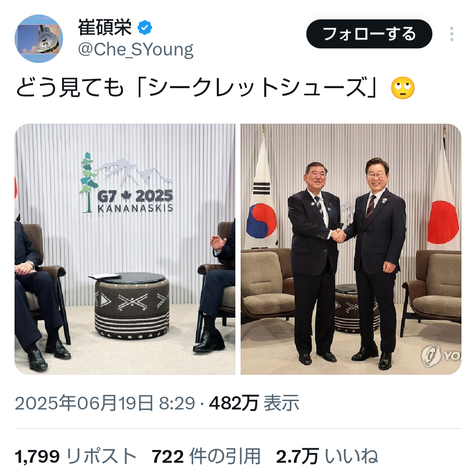Click the G7 2025 logo in photo
The width and height of the screenshot is (476, 472).
[126, 184]
